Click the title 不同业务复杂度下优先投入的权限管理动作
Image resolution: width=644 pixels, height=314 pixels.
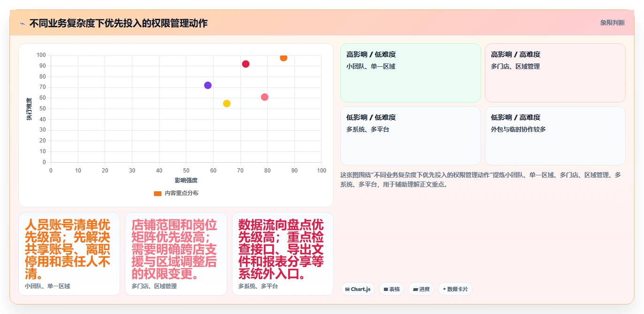tap(118, 23)
